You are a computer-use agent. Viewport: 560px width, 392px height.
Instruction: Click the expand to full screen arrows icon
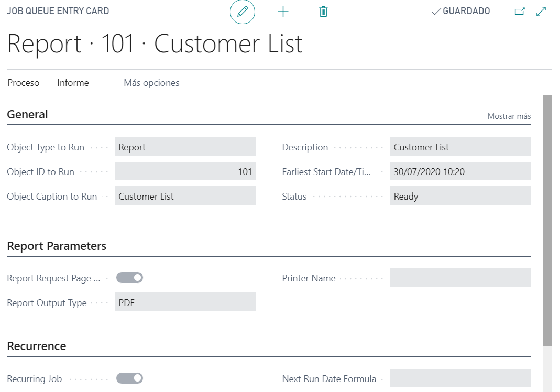[x=541, y=12]
